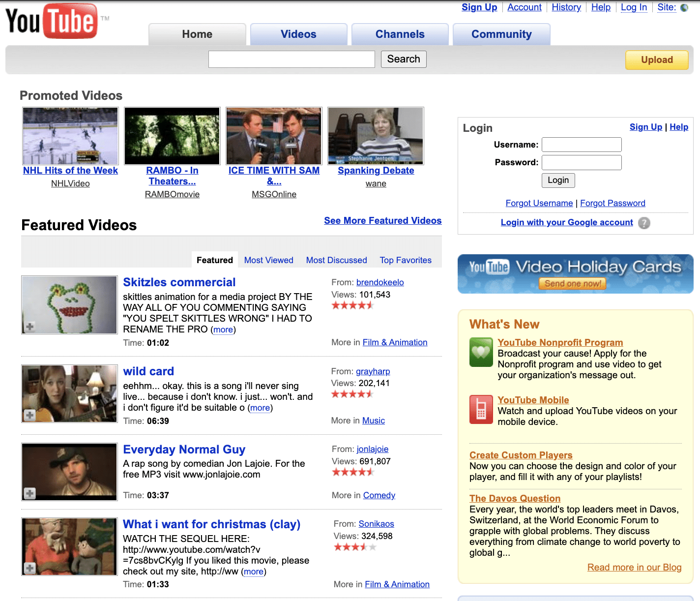Open the Site globe language selector
Image resolution: width=700 pixels, height=601 pixels.
pyautogui.click(x=684, y=7)
